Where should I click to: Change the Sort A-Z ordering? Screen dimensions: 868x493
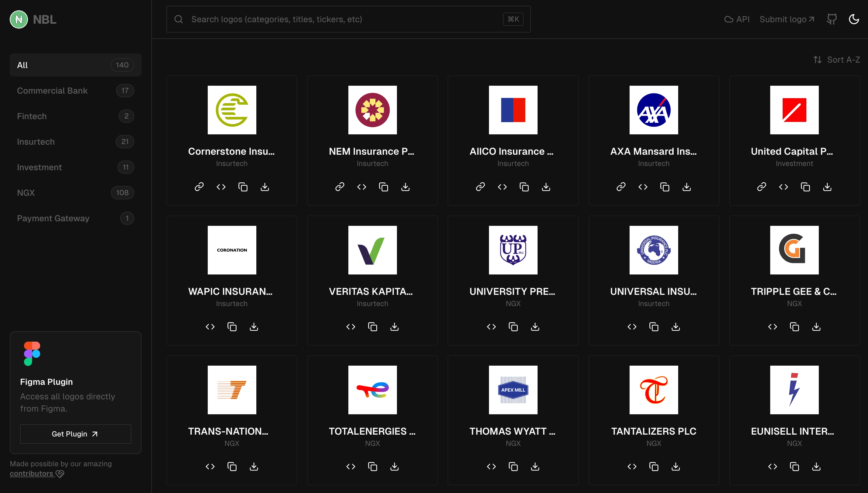click(x=836, y=60)
